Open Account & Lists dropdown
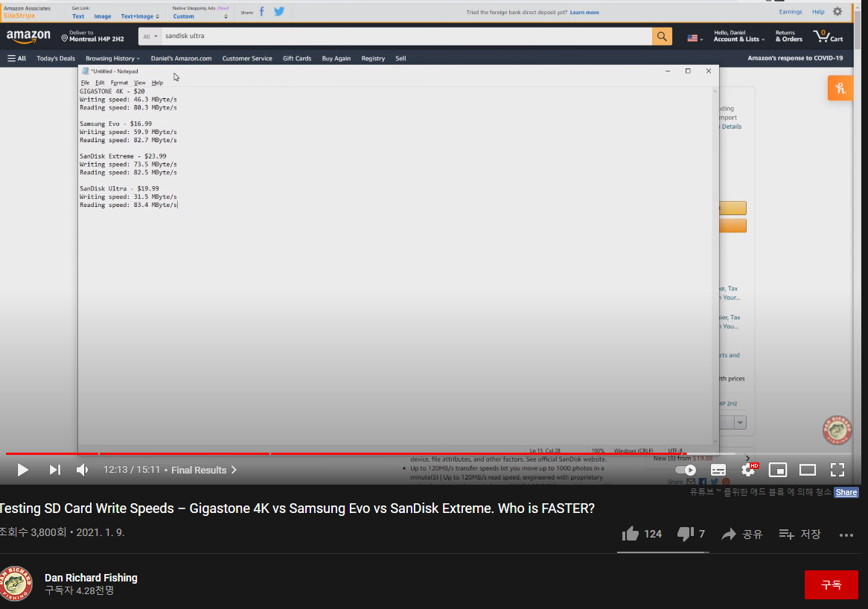This screenshot has height=609, width=868. point(738,36)
